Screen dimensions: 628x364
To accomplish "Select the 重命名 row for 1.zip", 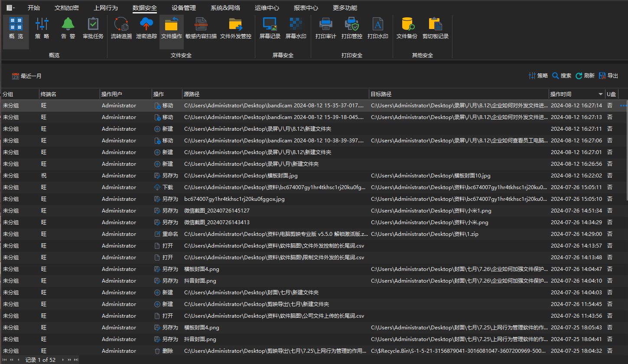I will click(x=313, y=234).
